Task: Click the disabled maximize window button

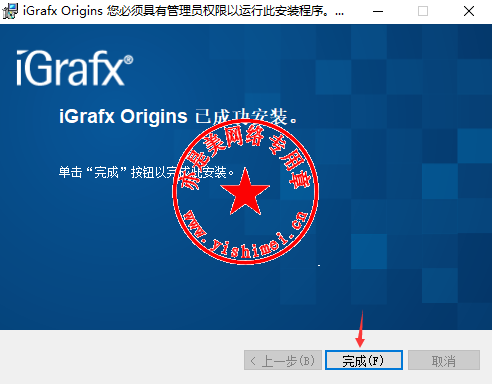Action: 423,11
